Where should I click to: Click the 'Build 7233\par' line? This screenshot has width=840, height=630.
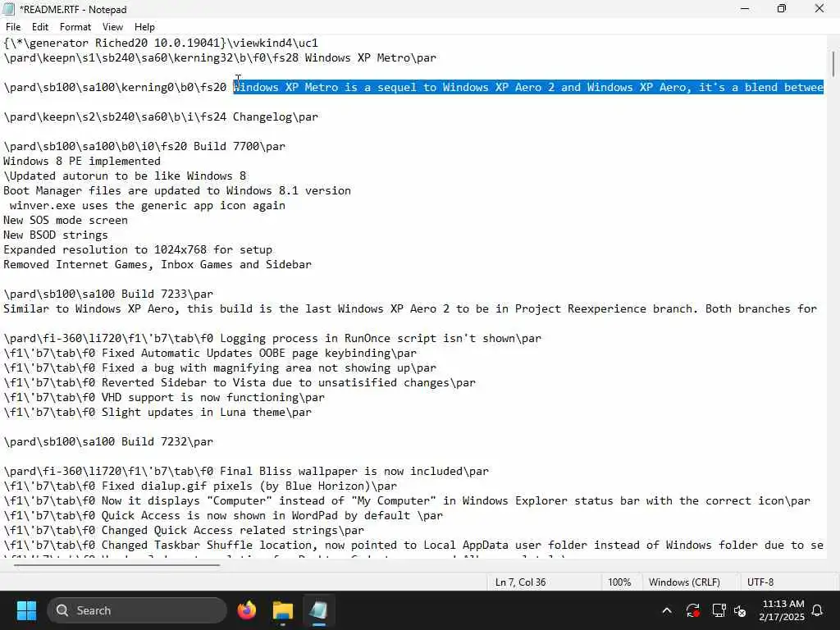pyautogui.click(x=108, y=294)
